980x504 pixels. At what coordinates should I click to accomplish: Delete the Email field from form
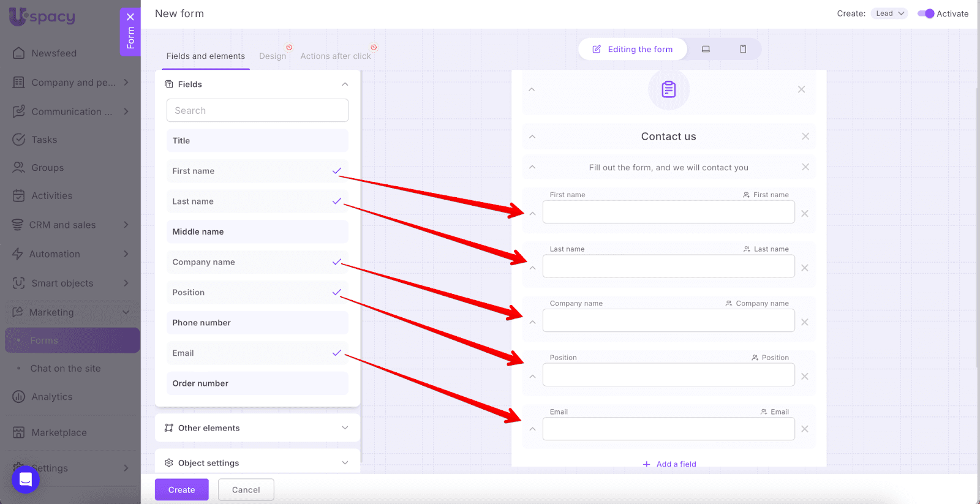click(805, 429)
